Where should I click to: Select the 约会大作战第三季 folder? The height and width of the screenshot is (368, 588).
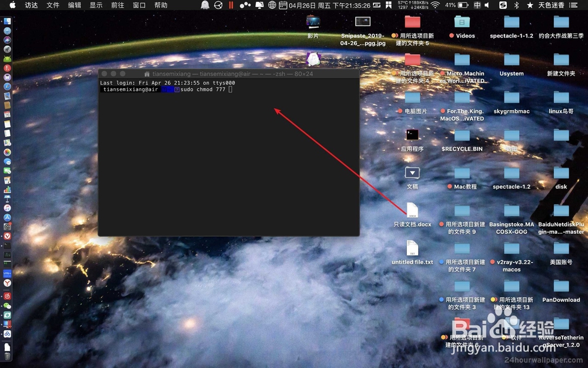click(x=561, y=27)
